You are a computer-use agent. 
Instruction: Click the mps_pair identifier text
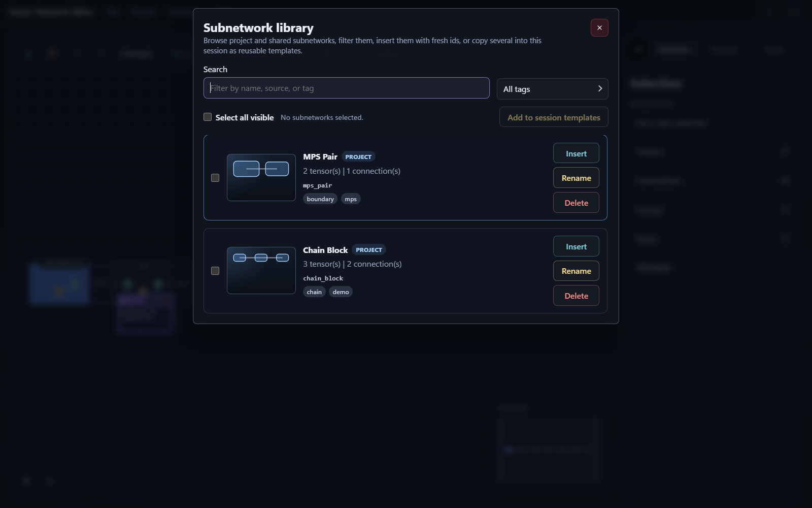(318, 185)
